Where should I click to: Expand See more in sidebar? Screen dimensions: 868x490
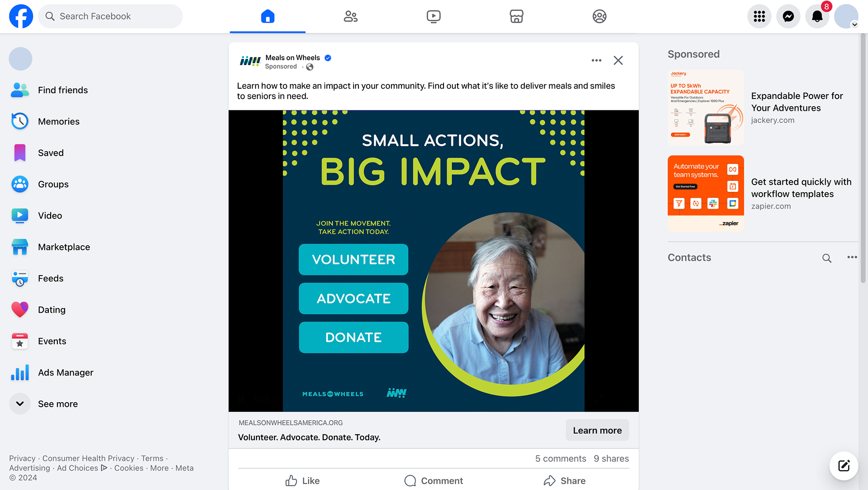[58, 404]
